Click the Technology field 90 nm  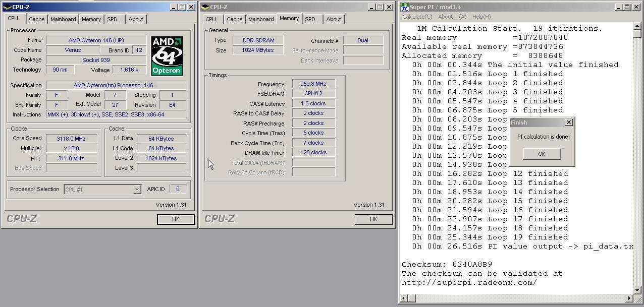[x=60, y=70]
